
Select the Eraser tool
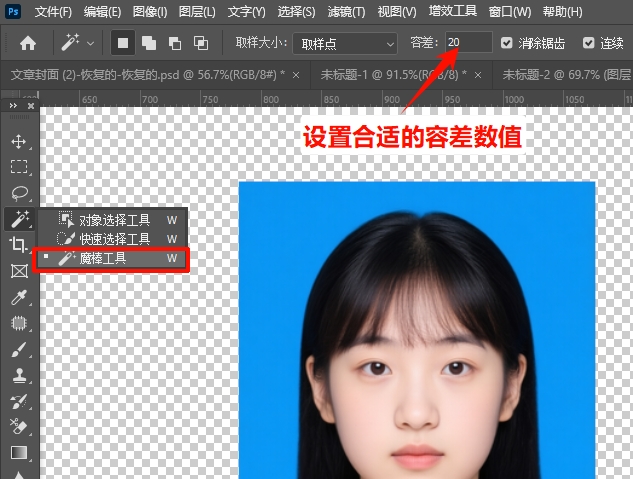tap(19, 427)
